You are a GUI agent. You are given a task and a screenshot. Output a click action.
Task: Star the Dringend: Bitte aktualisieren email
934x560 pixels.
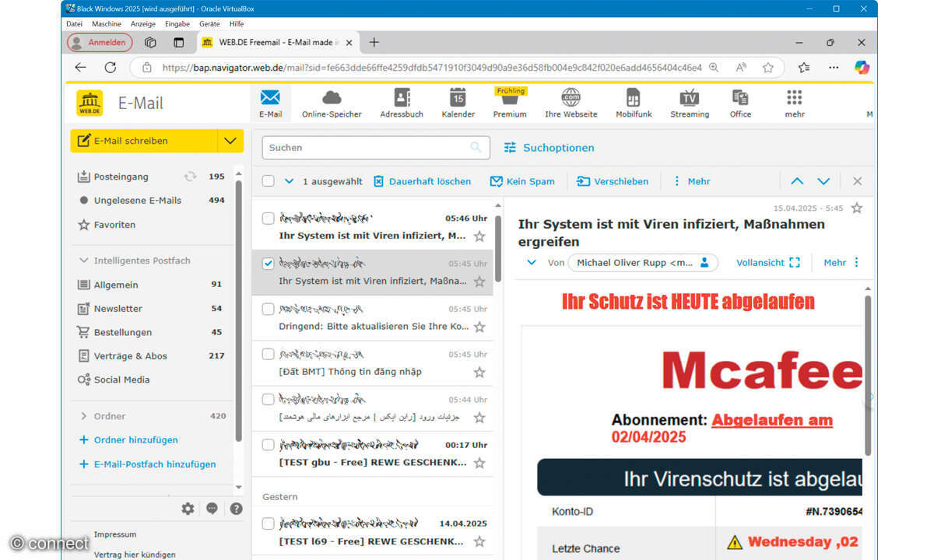[479, 327]
